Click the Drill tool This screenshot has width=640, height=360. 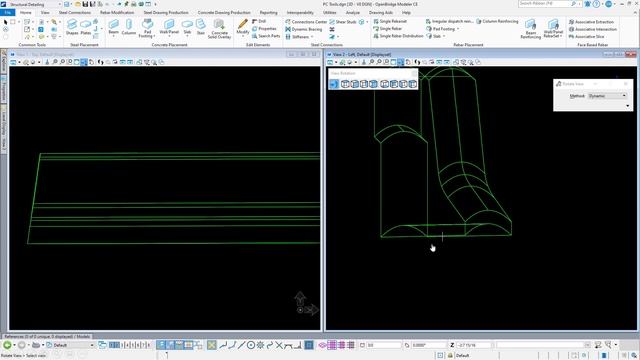[259, 21]
